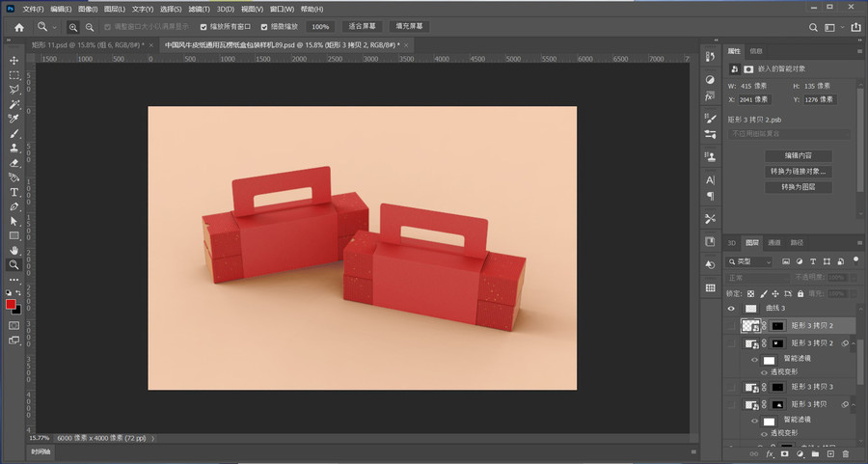Click the 转换为图层 button
Screen dimensions: 868x464
[x=799, y=187]
